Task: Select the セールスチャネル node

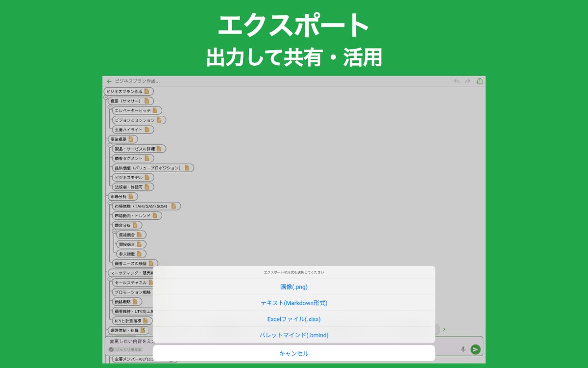Action: pyautogui.click(x=132, y=283)
